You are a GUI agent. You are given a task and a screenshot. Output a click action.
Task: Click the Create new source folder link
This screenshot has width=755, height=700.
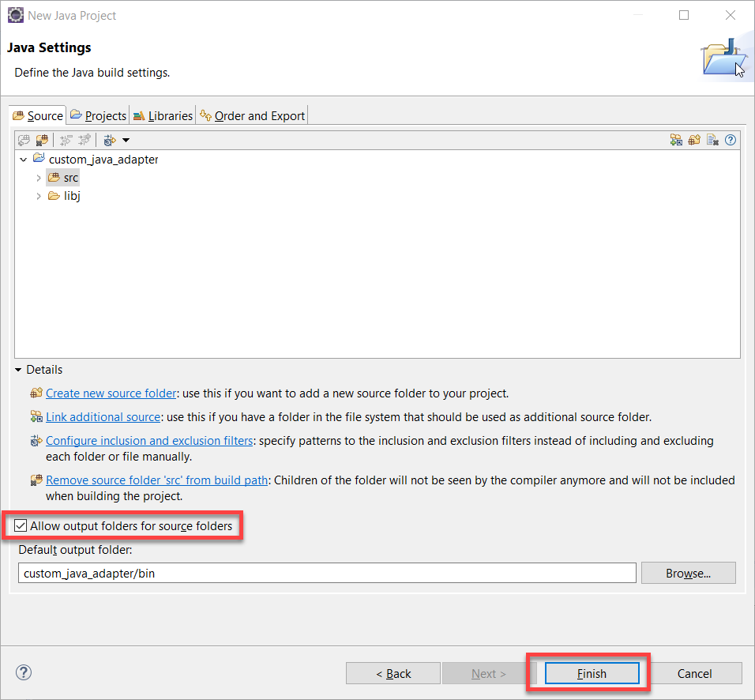111,393
